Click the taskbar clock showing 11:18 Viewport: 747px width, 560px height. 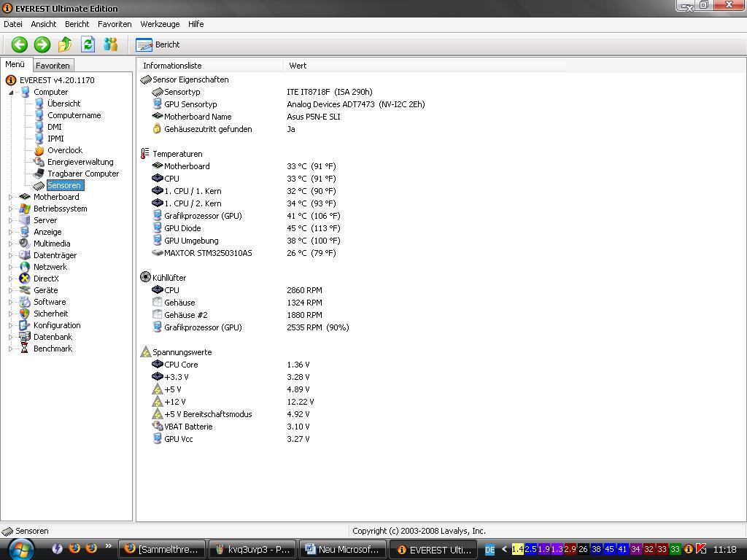[725, 549]
